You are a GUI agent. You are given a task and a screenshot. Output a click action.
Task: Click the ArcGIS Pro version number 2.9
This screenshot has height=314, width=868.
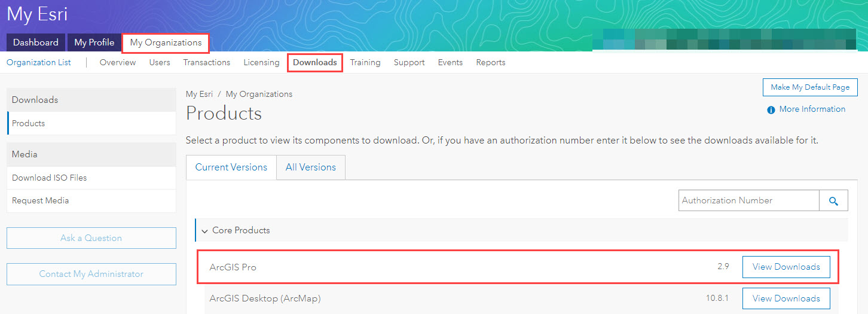pyautogui.click(x=723, y=267)
